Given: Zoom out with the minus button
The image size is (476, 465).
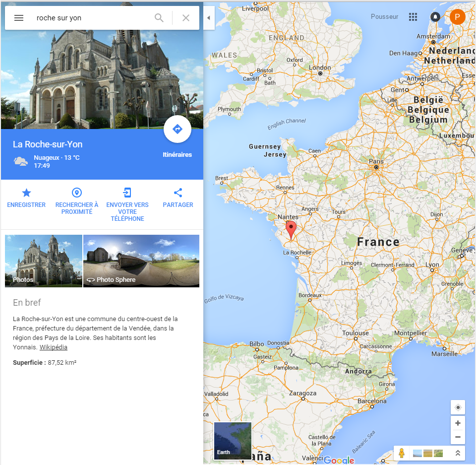Looking at the screenshot, I should click(x=458, y=437).
